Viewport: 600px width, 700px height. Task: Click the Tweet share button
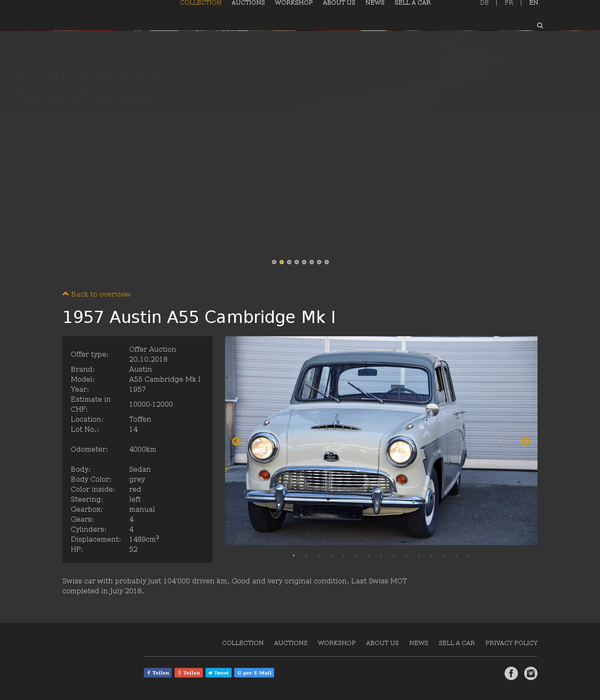click(218, 673)
